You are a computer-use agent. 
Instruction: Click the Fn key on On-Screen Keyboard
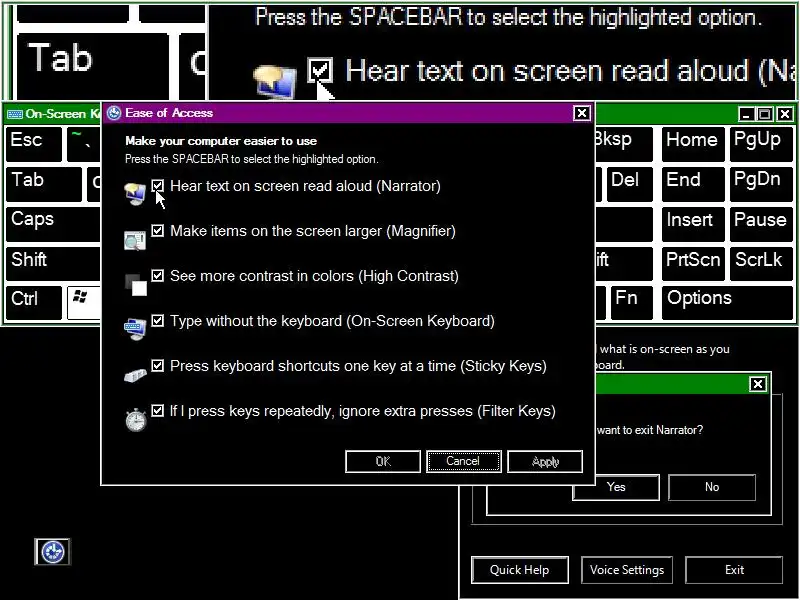tap(631, 303)
